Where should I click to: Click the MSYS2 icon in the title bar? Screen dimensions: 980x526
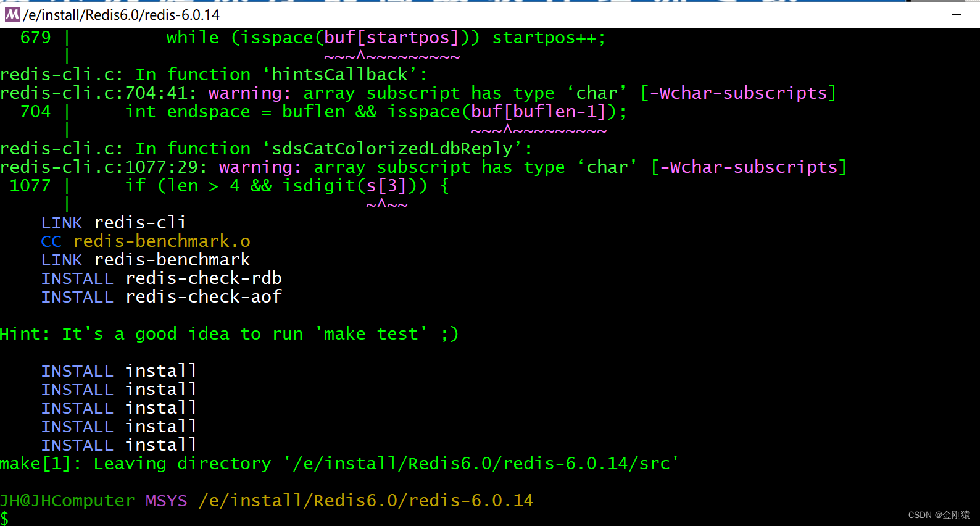point(12,14)
